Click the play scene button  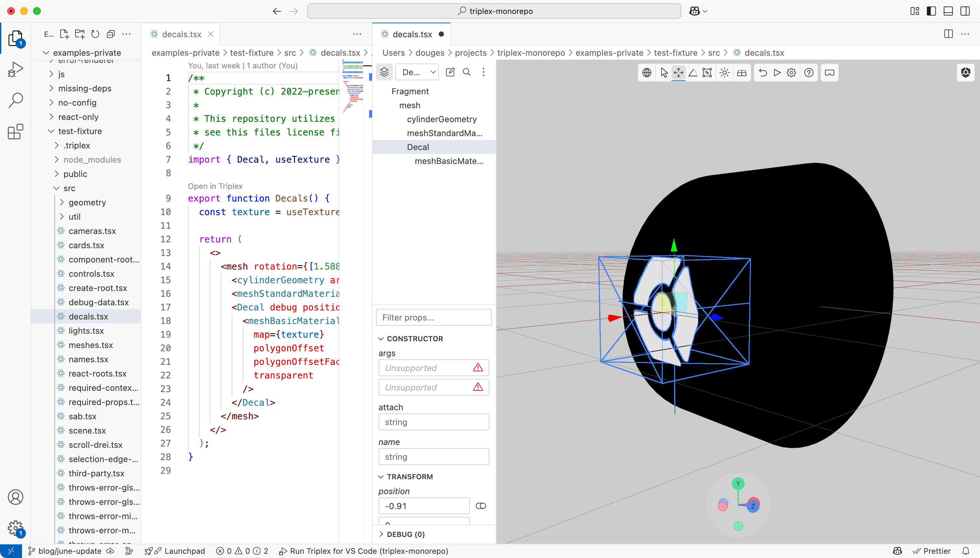coord(777,73)
